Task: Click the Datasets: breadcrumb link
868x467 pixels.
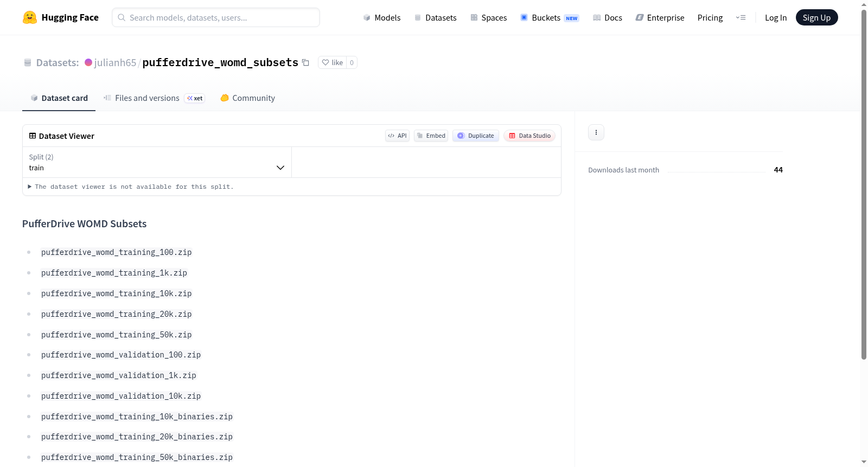Action: click(x=58, y=62)
